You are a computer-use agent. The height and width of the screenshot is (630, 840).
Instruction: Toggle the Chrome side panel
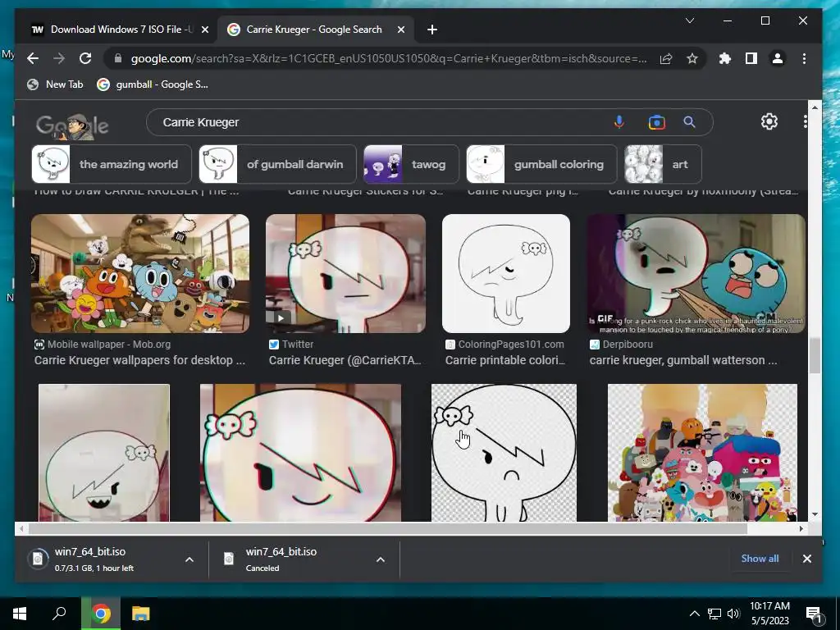(x=751, y=58)
